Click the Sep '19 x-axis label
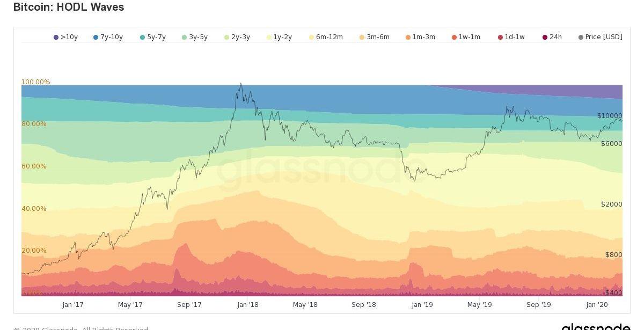 pyautogui.click(x=538, y=305)
